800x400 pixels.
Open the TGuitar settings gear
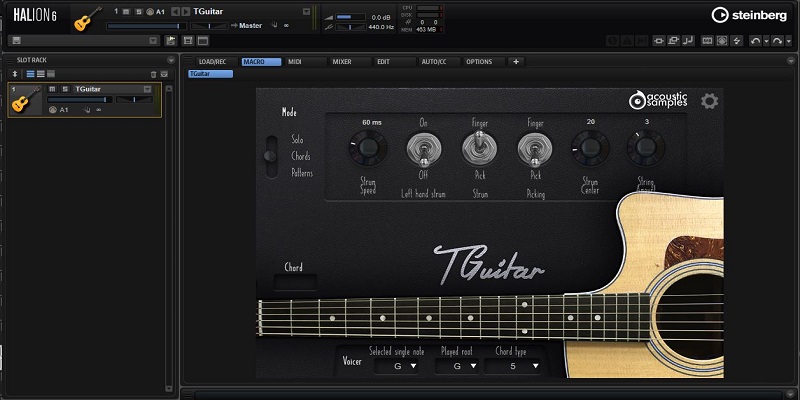[709, 101]
